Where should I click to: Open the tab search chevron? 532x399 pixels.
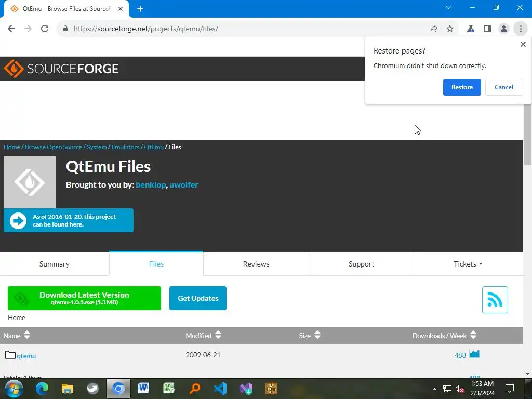click(x=448, y=7)
